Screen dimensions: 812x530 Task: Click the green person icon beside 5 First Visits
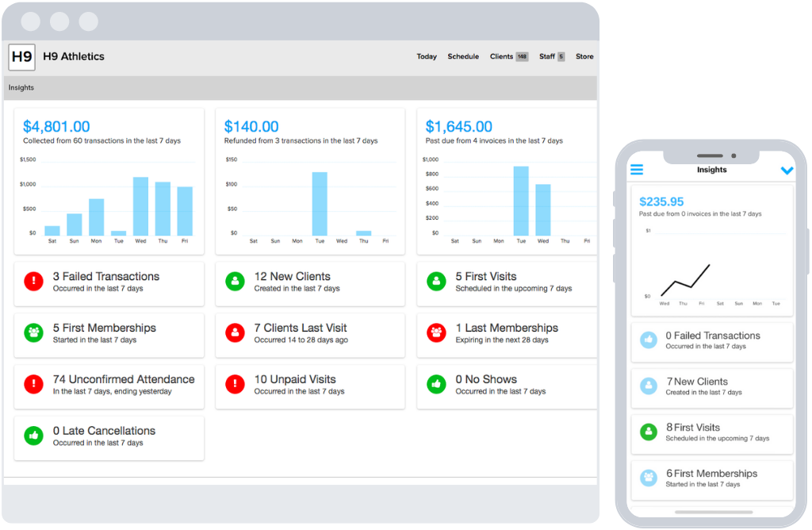tap(437, 282)
